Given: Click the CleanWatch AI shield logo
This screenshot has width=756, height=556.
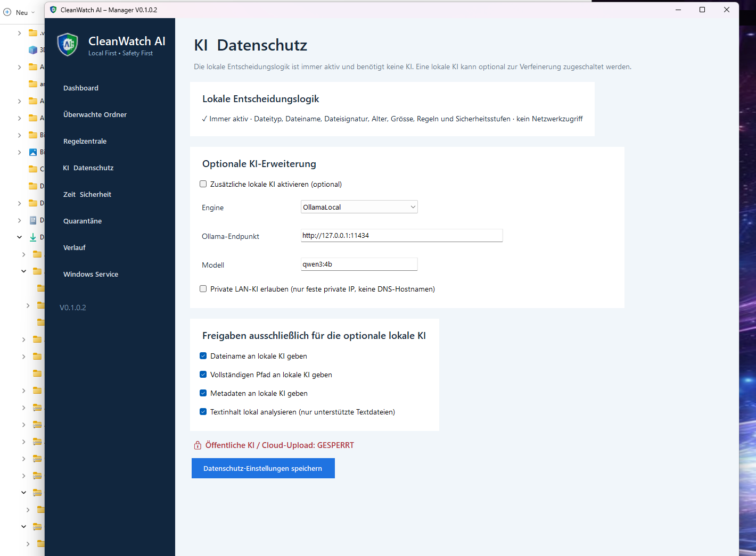Looking at the screenshot, I should click(68, 45).
